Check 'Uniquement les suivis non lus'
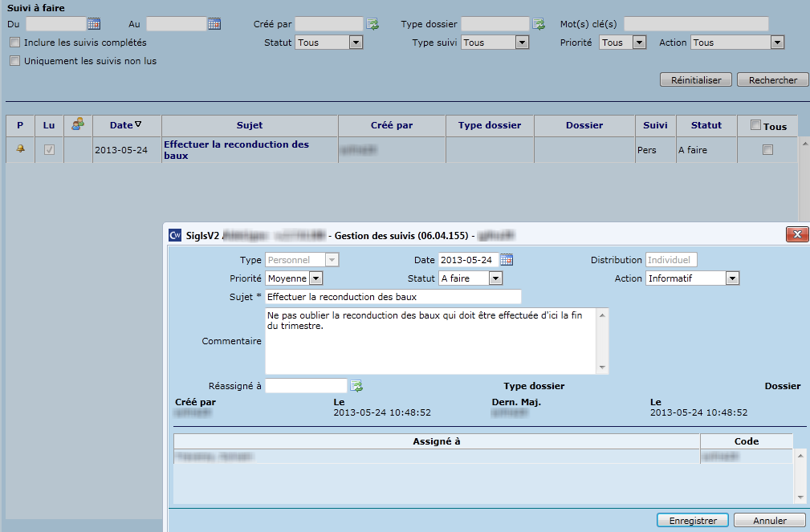This screenshot has height=532, width=810. coord(14,61)
